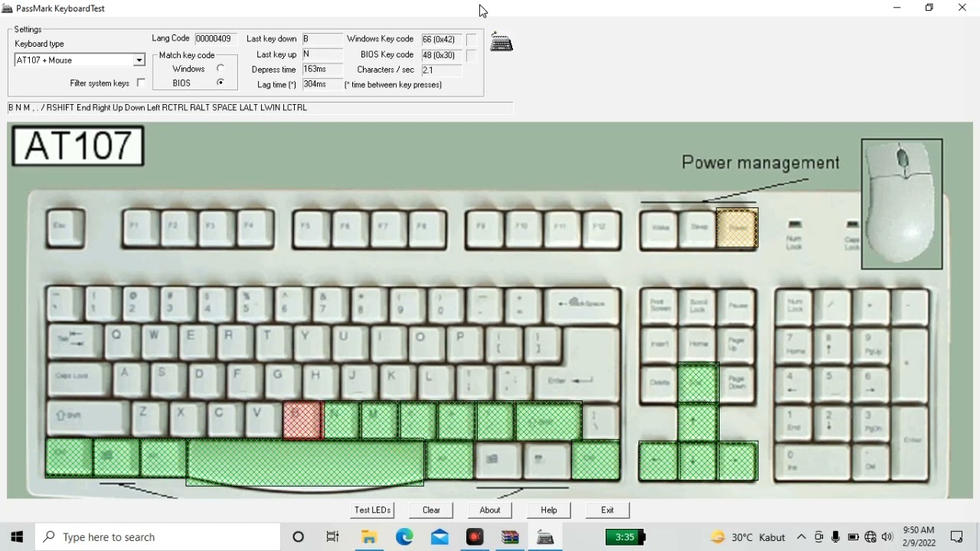Click the Lang Code field

click(216, 38)
